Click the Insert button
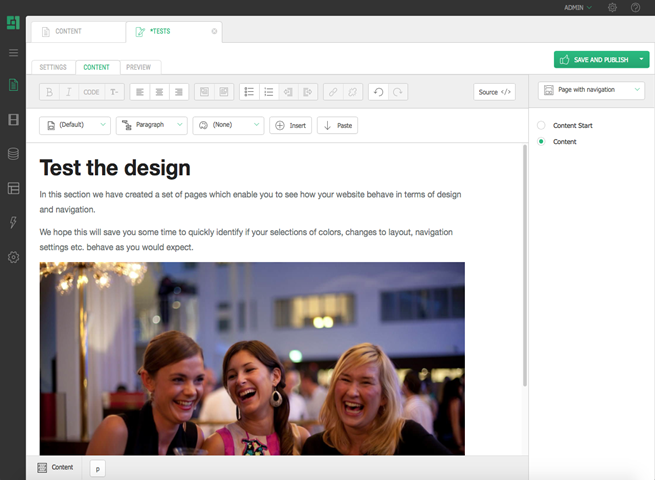The width and height of the screenshot is (655, 480). (290, 125)
